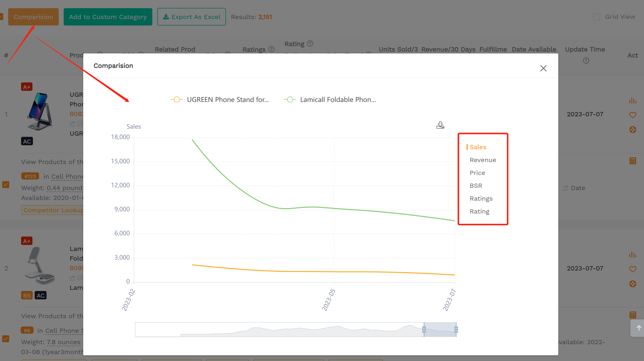Viewport: 644px width, 361px height.
Task: Click the round orange icon in Lamicall row
Action: click(633, 284)
